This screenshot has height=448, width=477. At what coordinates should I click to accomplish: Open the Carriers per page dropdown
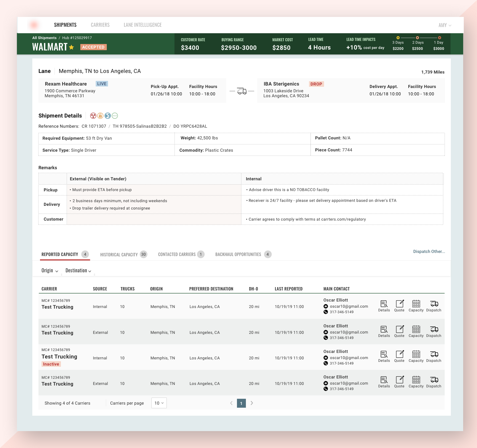(159, 403)
